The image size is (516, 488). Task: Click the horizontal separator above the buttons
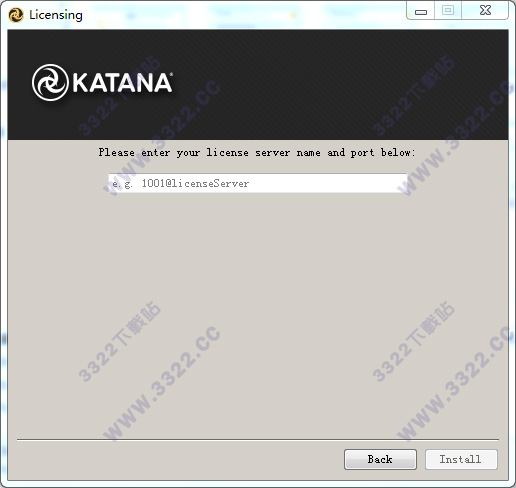[258, 440]
